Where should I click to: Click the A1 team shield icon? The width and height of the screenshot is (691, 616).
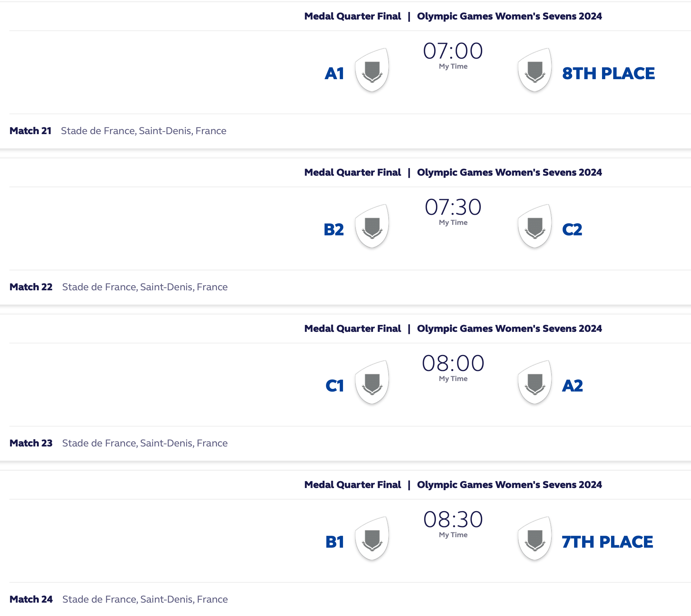(372, 70)
